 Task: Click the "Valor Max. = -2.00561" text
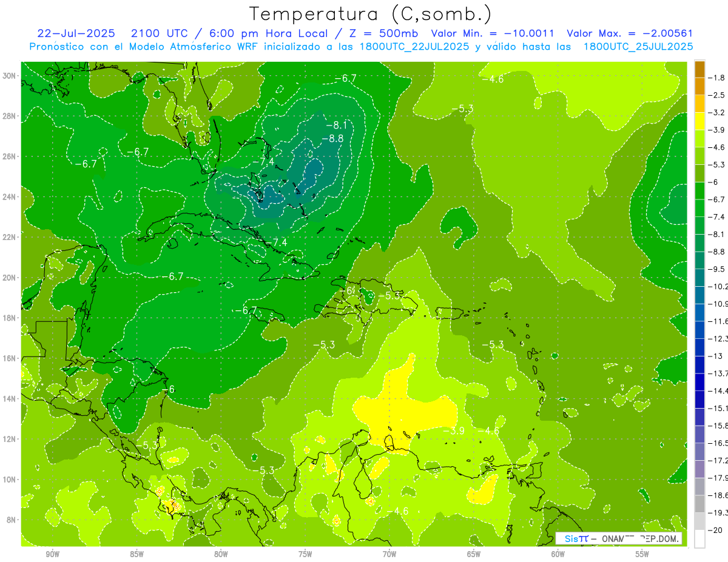click(630, 33)
